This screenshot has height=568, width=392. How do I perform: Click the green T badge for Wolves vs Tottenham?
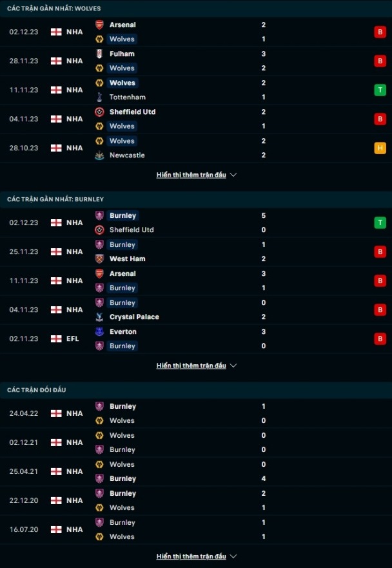click(380, 90)
